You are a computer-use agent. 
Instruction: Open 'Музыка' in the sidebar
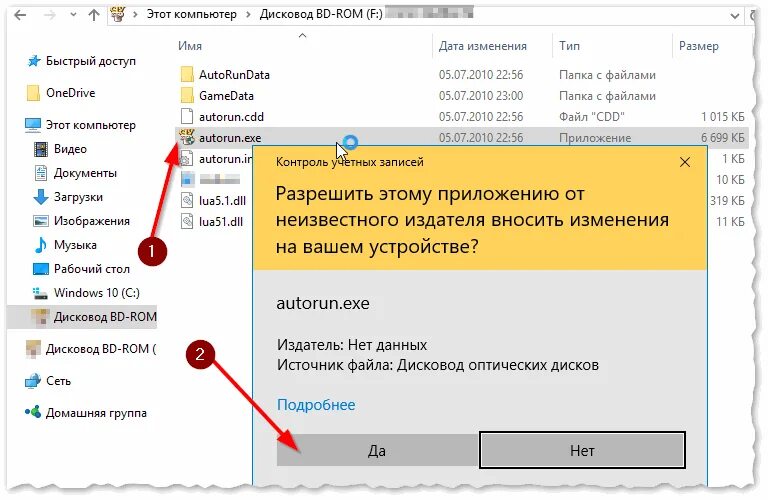75,245
